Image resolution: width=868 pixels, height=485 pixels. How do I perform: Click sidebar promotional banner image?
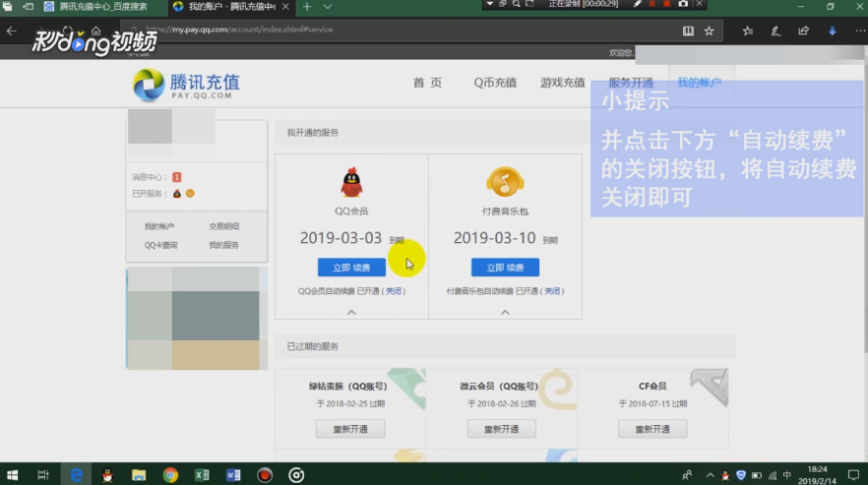click(x=197, y=319)
